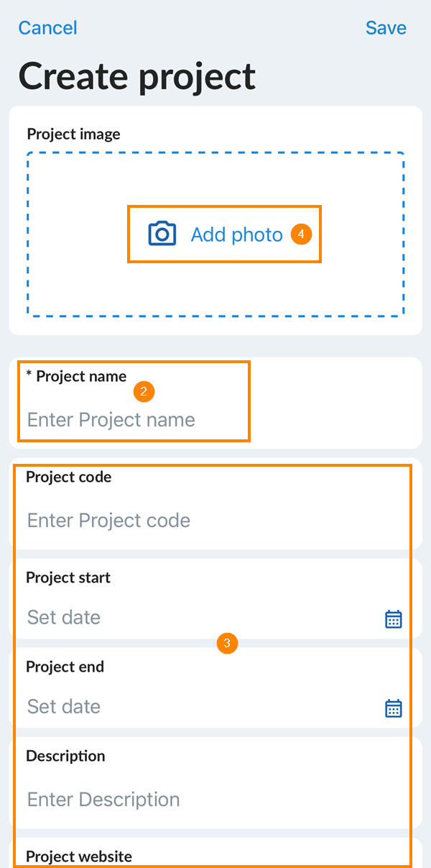The image size is (431, 868).
Task: Click the Project image label
Action: (x=73, y=134)
